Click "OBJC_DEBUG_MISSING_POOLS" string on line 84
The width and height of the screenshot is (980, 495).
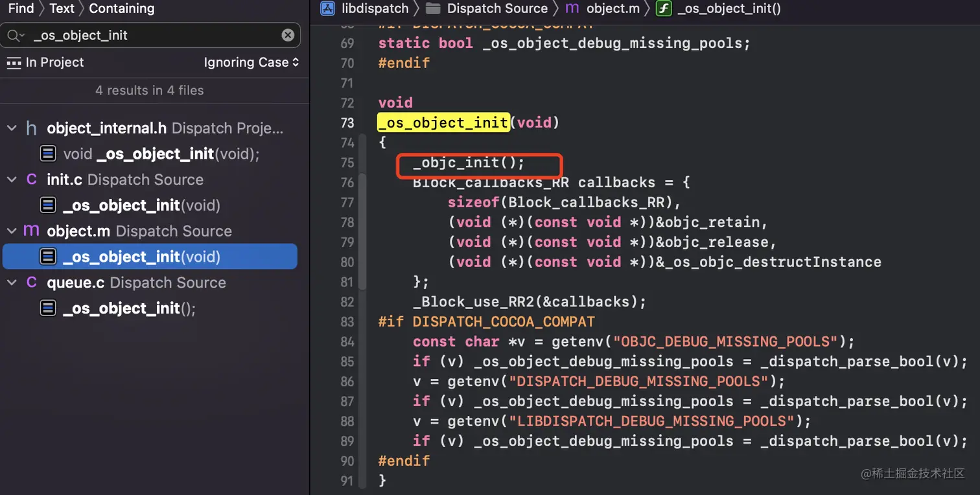pos(725,341)
